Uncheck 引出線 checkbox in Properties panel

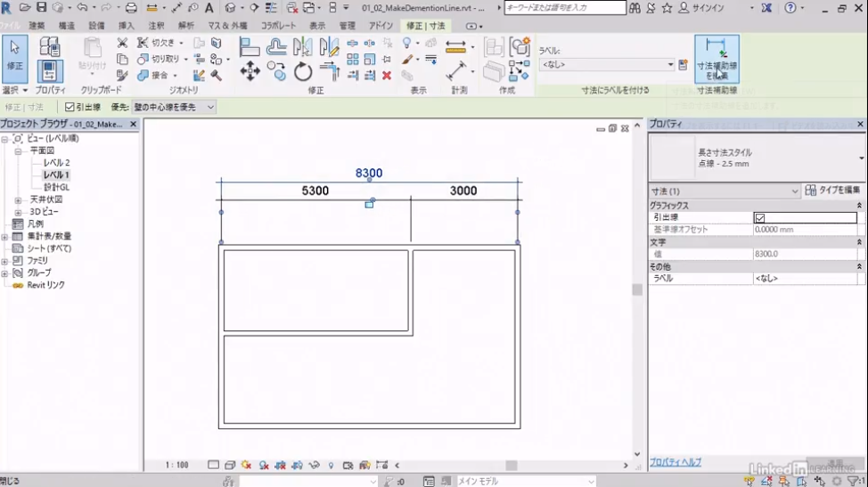click(759, 218)
